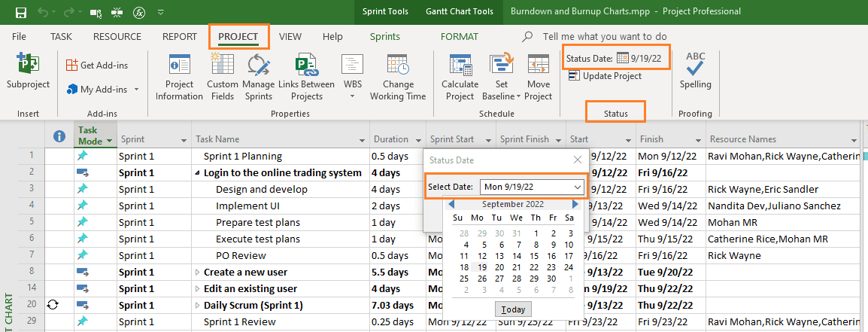Viewport: 868px width, 332px height.
Task: Switch to the REPORT tab
Action: 180,37
